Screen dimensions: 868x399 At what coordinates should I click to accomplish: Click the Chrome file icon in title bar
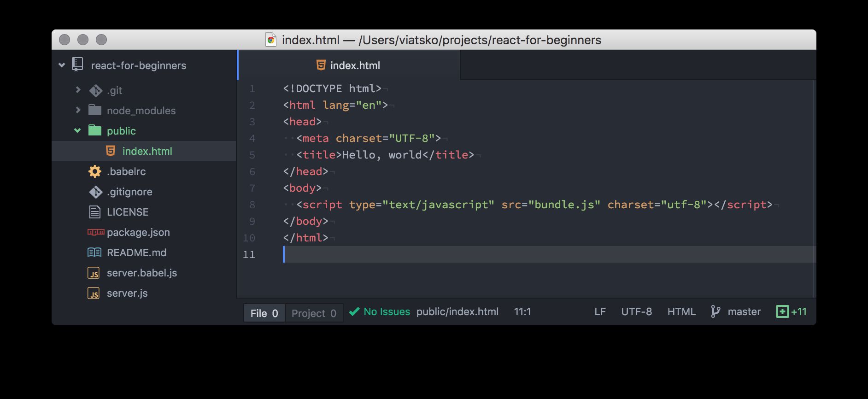271,40
